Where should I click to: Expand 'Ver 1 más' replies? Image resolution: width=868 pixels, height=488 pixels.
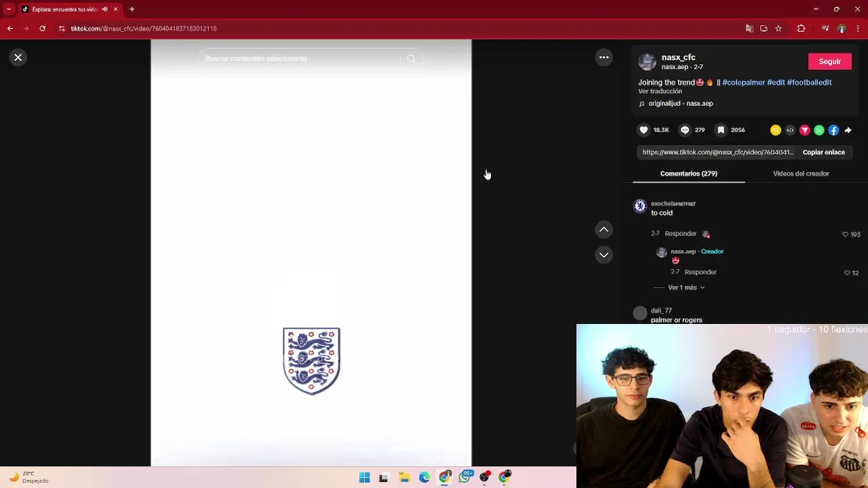[x=686, y=288]
